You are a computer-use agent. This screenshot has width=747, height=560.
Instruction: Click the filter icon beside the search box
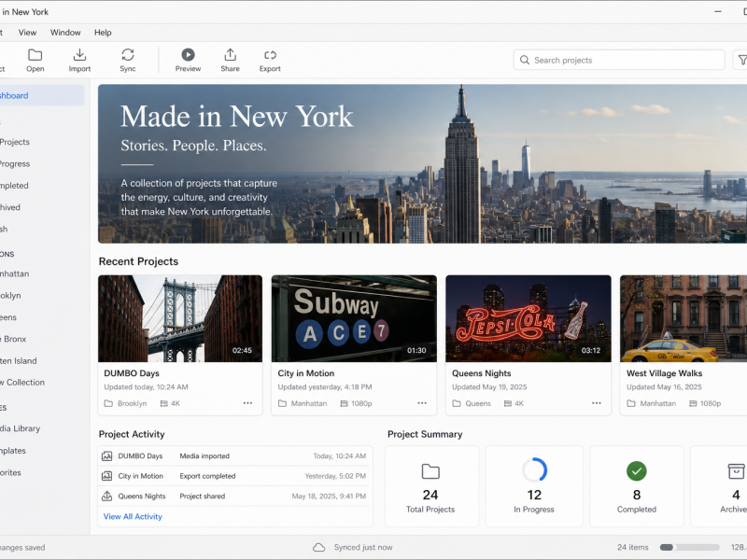click(741, 60)
